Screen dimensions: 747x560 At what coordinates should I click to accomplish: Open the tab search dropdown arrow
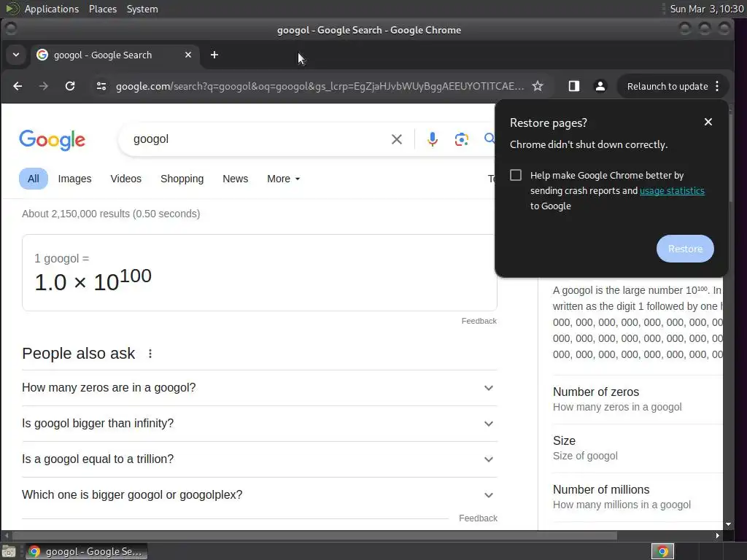click(x=16, y=55)
